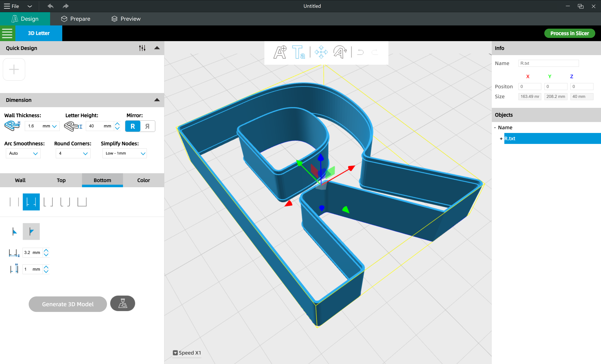Switch to the Preview tab
The image size is (601, 364).
126,19
